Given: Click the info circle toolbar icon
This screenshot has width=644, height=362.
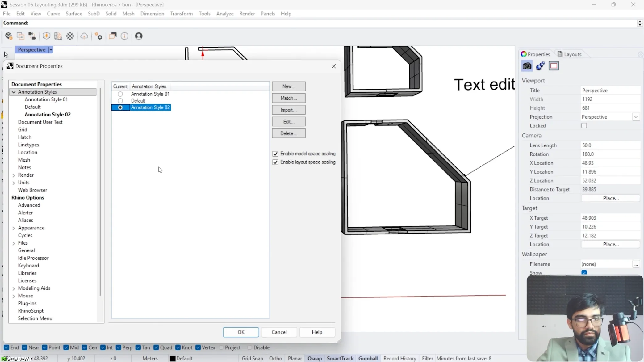Looking at the screenshot, I should [x=124, y=36].
